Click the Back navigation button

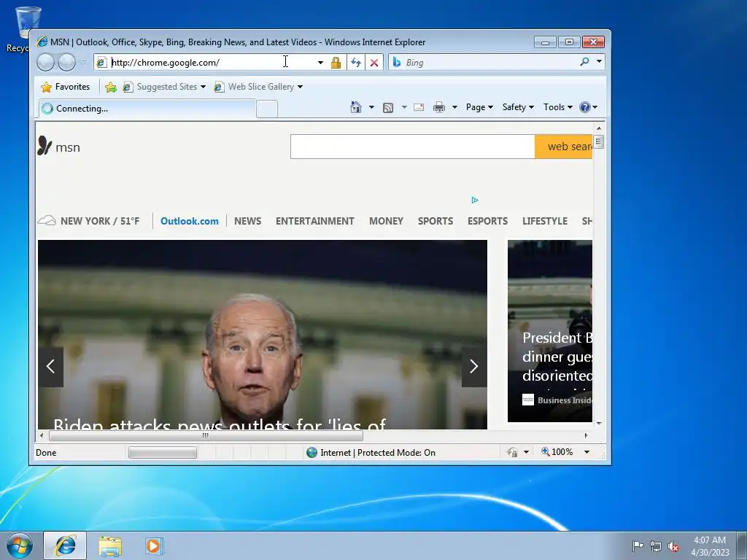[x=46, y=63]
